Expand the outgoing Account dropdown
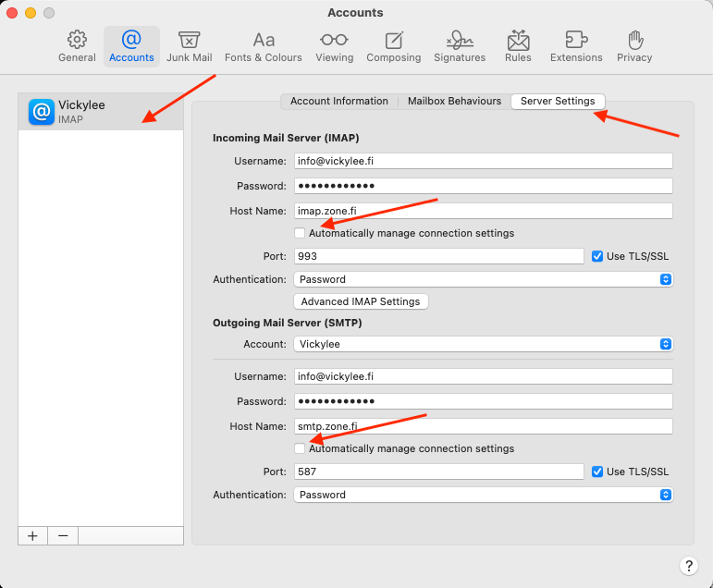 [x=483, y=344]
